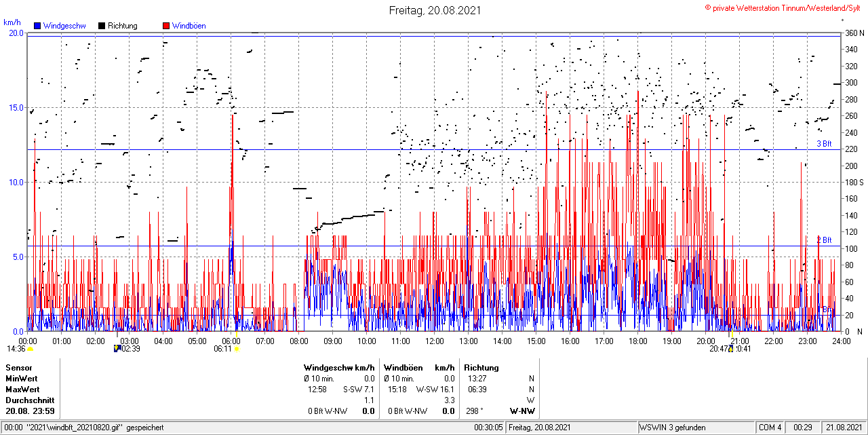Click the 12:58 max wind speed time
Viewport: 868px width, 435px height.
[x=317, y=390]
